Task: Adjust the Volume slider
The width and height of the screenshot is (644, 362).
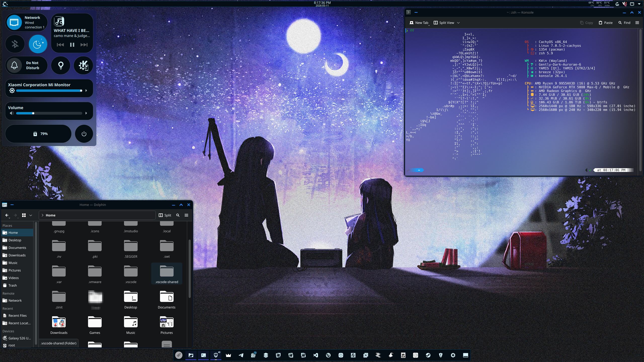Action: [x=49, y=113]
